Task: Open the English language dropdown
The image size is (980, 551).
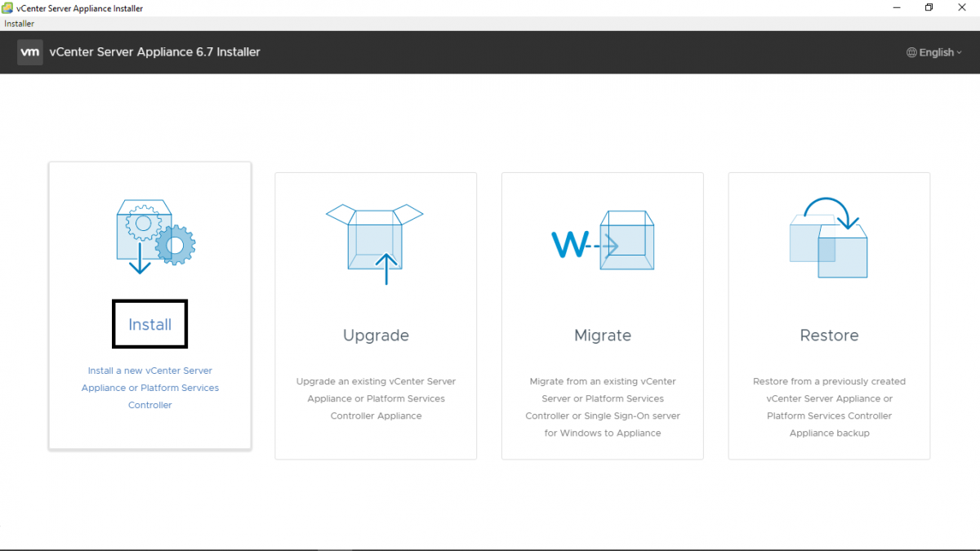Action: (x=934, y=52)
